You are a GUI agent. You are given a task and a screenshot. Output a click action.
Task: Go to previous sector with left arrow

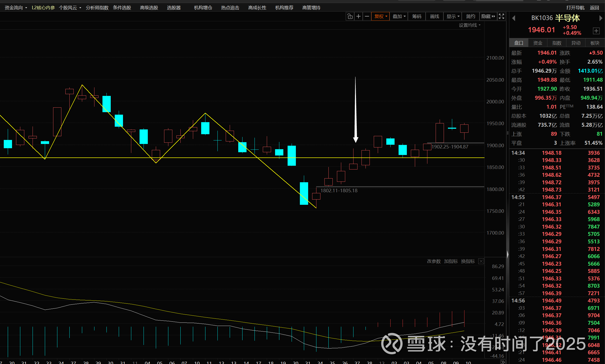tap(514, 18)
